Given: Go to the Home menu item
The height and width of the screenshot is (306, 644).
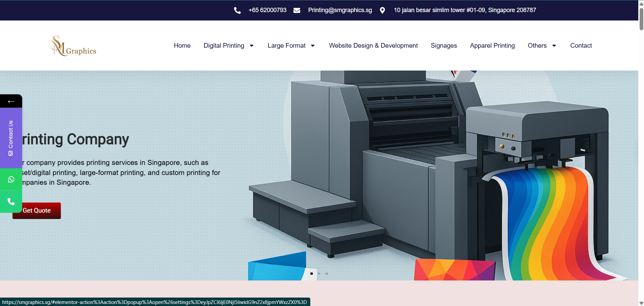Looking at the screenshot, I should [x=182, y=46].
